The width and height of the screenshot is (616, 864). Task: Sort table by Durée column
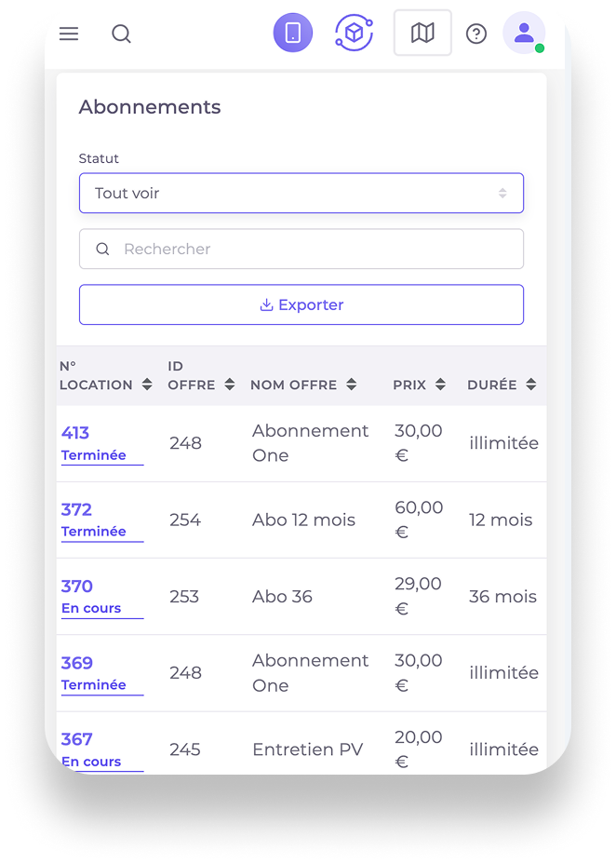pos(530,385)
